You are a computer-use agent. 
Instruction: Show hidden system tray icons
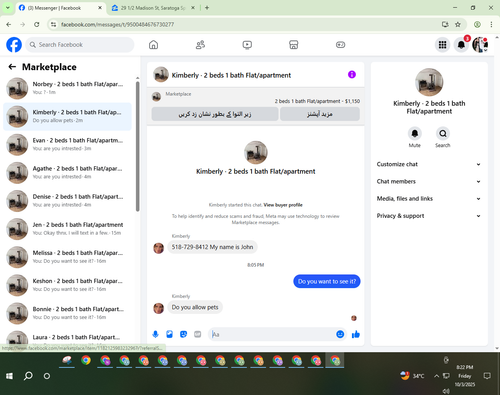point(436,376)
